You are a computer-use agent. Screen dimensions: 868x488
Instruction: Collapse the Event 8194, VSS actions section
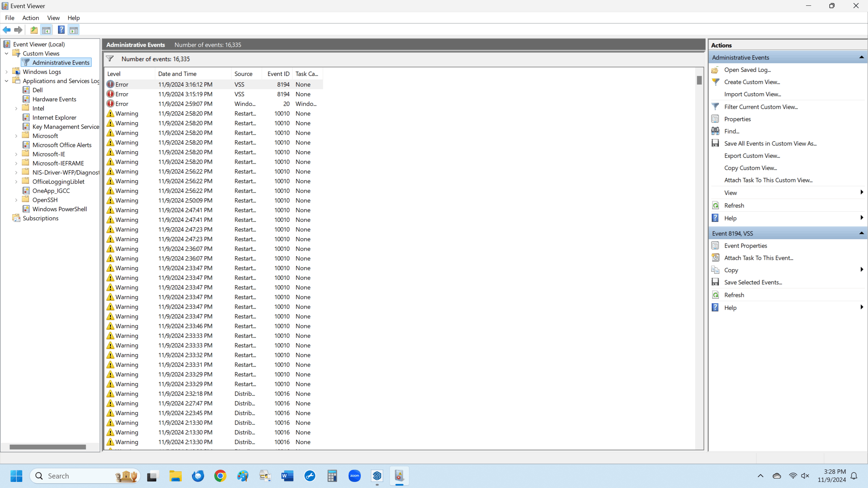[x=861, y=233]
